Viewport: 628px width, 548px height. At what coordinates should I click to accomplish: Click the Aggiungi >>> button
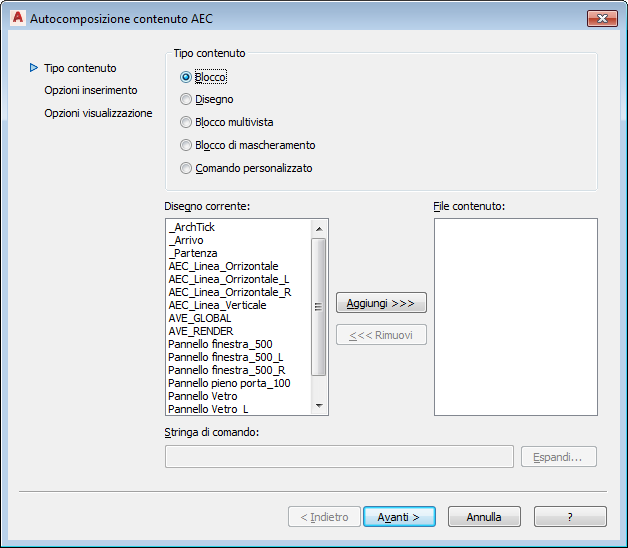pyautogui.click(x=381, y=303)
